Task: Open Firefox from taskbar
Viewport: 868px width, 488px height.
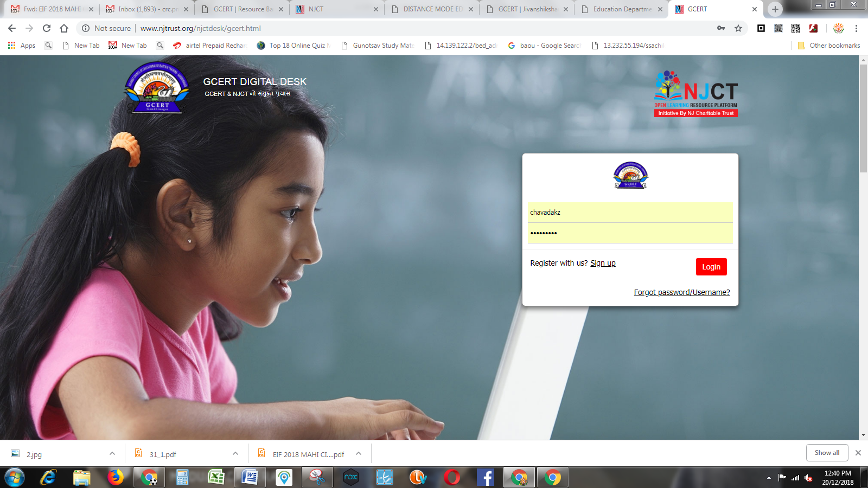Action: click(x=116, y=478)
